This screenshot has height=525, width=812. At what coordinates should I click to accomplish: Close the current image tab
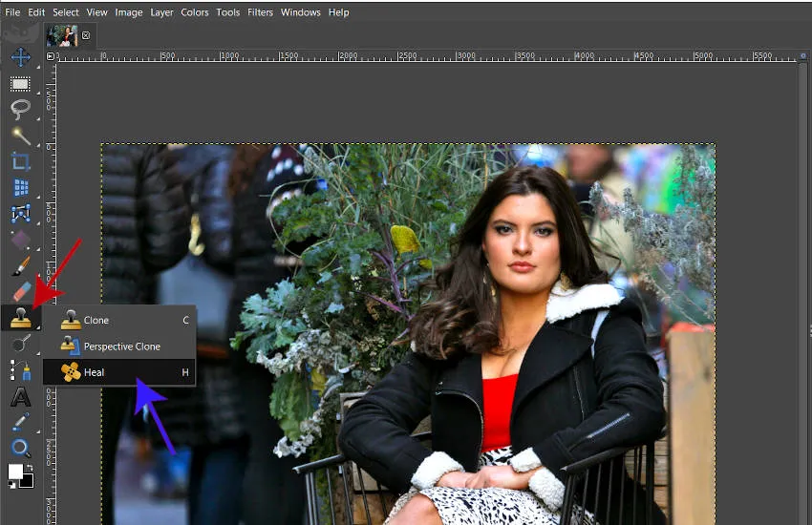(x=86, y=35)
